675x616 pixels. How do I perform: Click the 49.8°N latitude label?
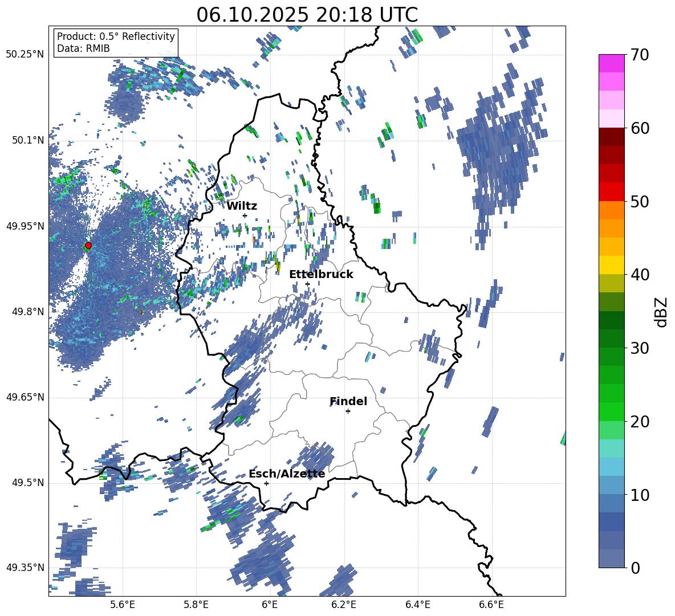tap(28, 312)
